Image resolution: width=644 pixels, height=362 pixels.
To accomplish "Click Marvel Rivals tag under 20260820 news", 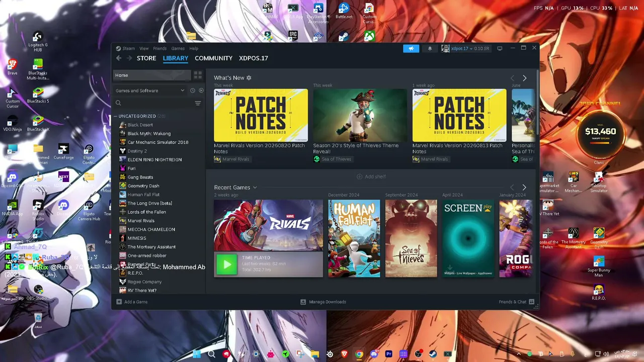I will [x=231, y=159].
